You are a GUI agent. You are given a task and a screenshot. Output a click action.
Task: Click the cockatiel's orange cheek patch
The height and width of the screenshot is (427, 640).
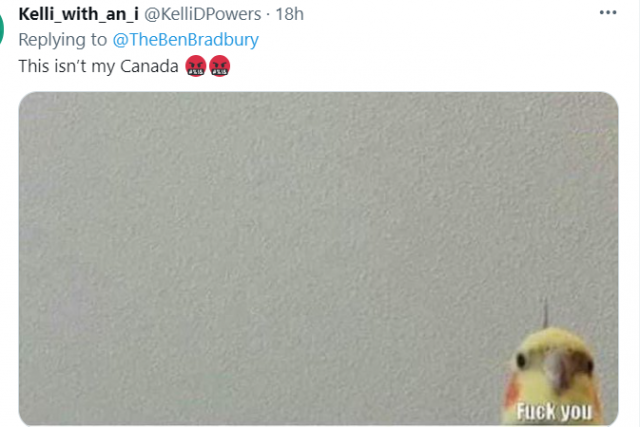coord(513,391)
